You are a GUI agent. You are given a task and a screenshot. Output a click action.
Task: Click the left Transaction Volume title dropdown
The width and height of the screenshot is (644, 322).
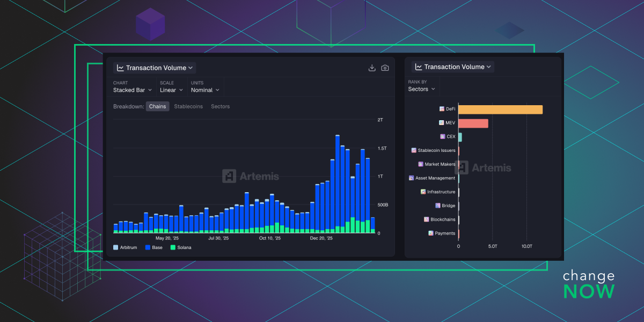(156, 68)
